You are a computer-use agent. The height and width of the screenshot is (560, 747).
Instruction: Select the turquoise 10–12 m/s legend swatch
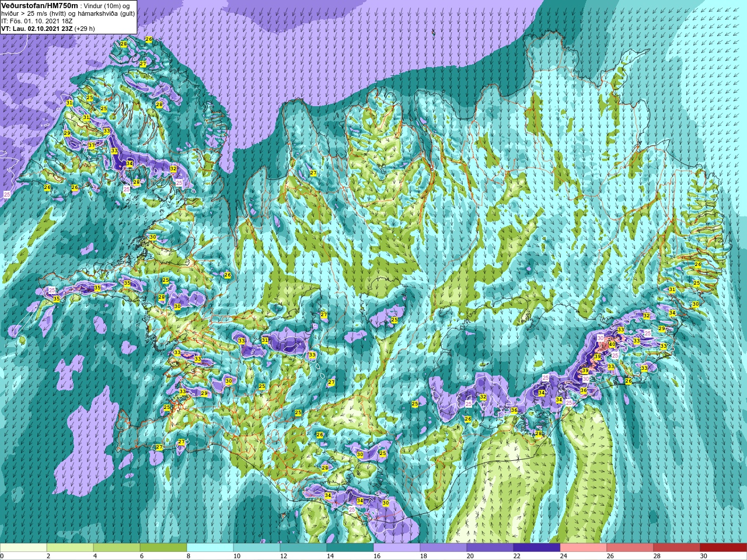tap(257, 548)
